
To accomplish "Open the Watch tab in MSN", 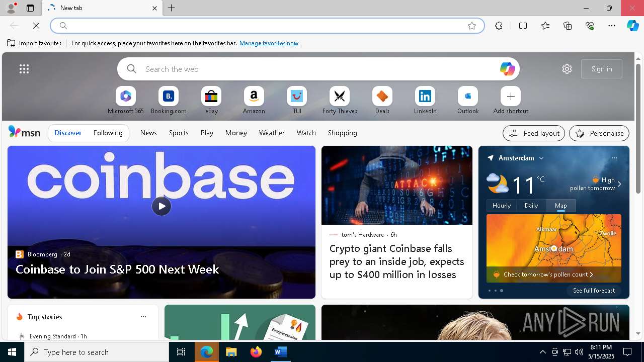I will point(306,133).
